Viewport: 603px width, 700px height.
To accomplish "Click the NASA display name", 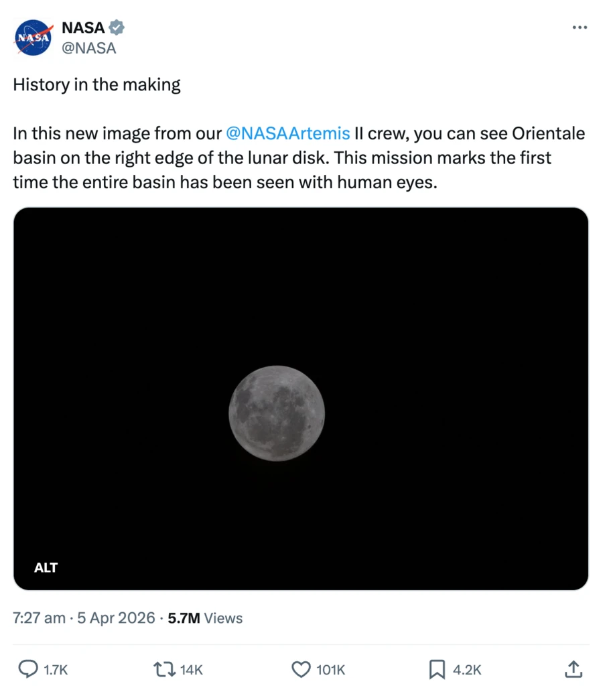I will tap(83, 28).
